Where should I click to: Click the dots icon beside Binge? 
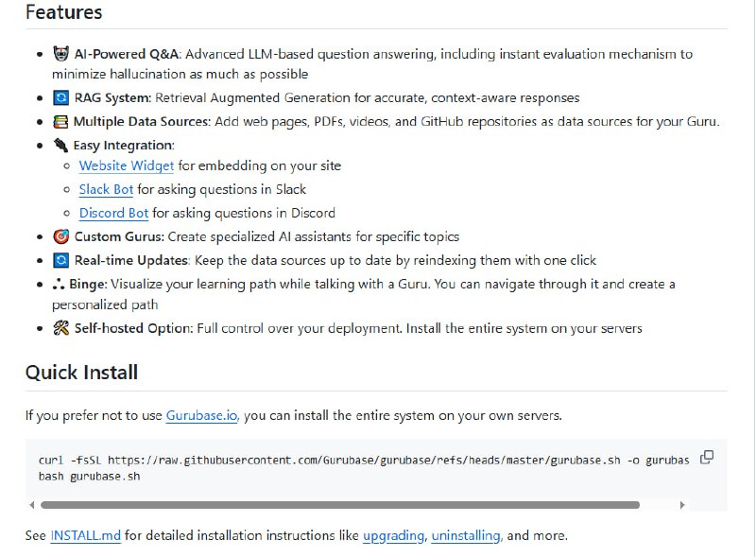61,284
